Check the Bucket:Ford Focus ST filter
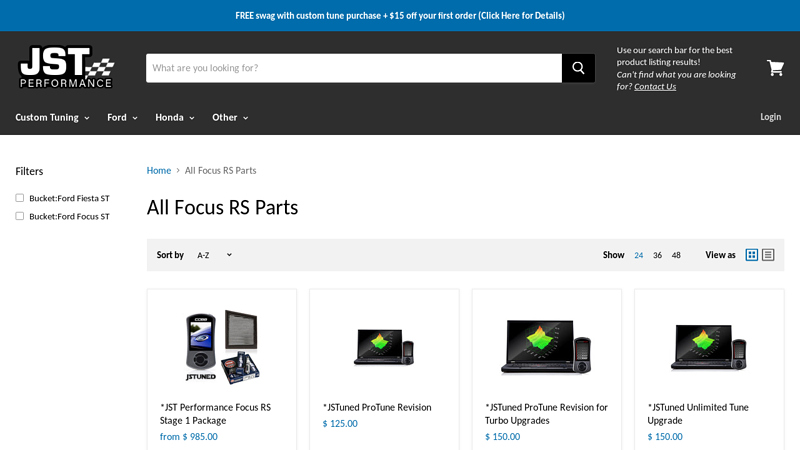Screen dimensions: 800x450 coord(19,216)
